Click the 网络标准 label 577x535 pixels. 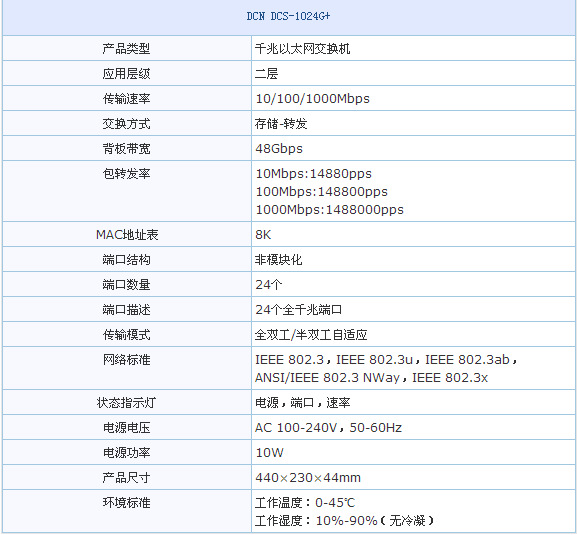[126, 360]
